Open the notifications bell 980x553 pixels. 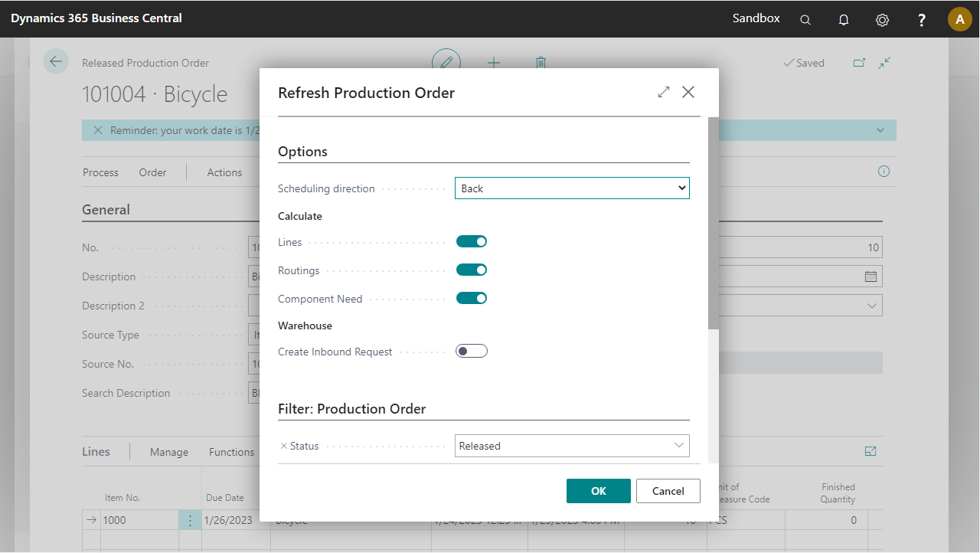point(844,20)
